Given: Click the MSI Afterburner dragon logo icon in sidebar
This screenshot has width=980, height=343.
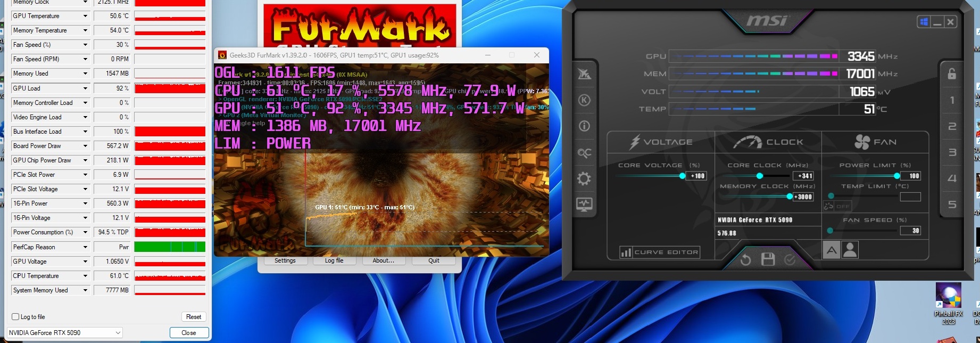Looking at the screenshot, I should (584, 74).
